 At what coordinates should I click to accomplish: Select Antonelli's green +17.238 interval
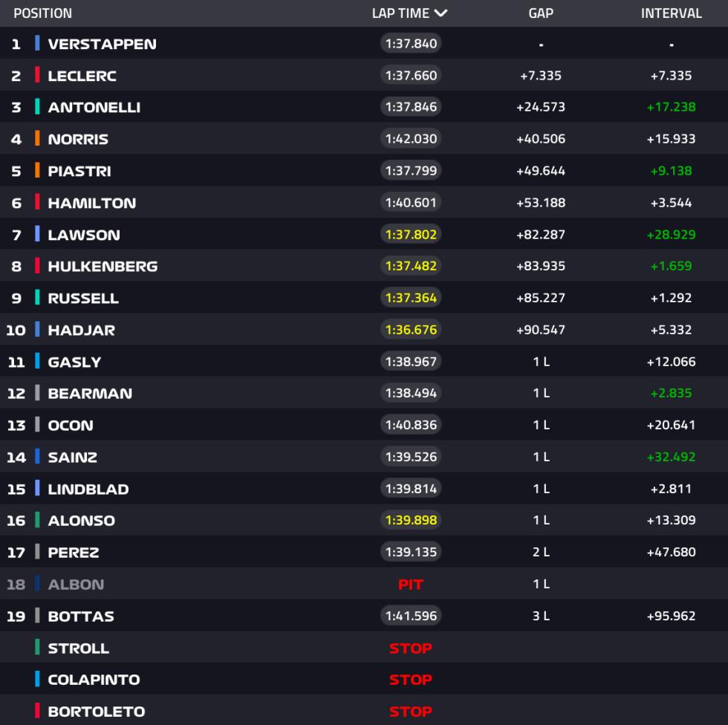pos(672,107)
